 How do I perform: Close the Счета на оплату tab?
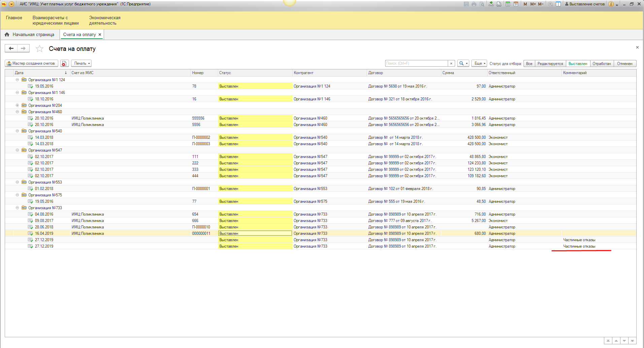100,35
